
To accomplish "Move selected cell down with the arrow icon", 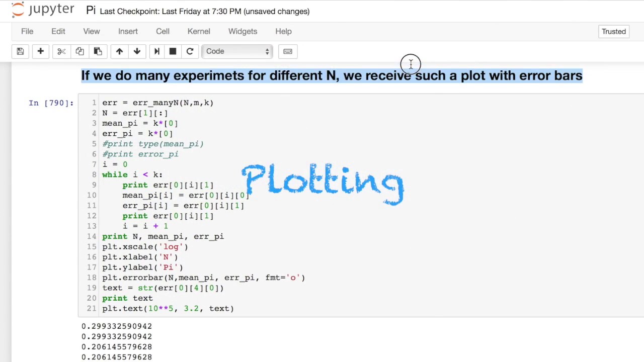I will pyautogui.click(x=137, y=51).
